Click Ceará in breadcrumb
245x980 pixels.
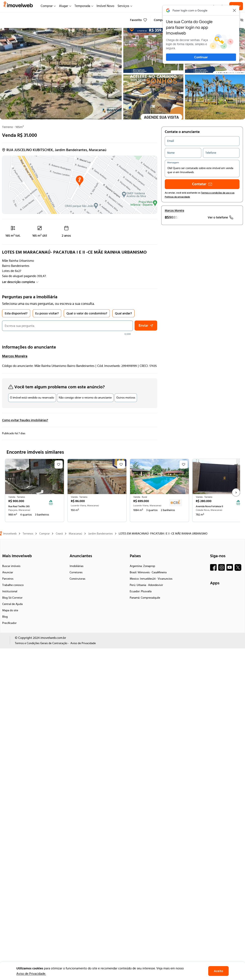59,533
